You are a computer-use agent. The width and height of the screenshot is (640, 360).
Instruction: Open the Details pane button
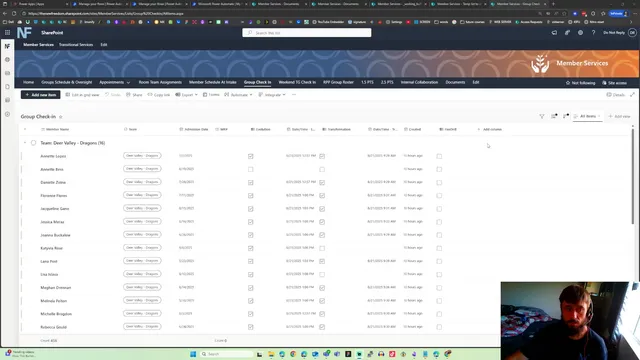tap(616, 95)
